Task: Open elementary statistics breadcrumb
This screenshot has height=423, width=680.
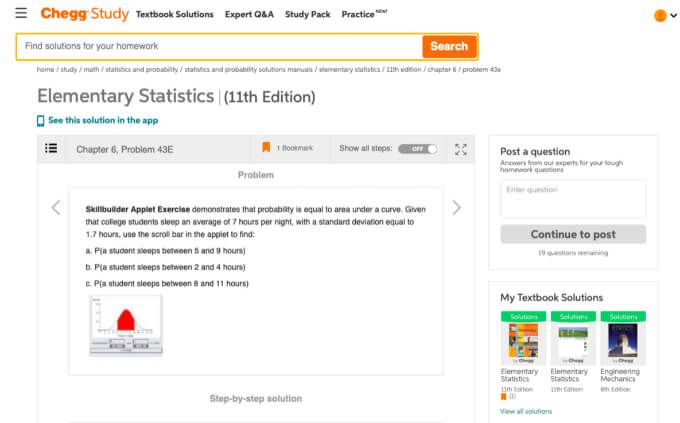Action: [350, 69]
